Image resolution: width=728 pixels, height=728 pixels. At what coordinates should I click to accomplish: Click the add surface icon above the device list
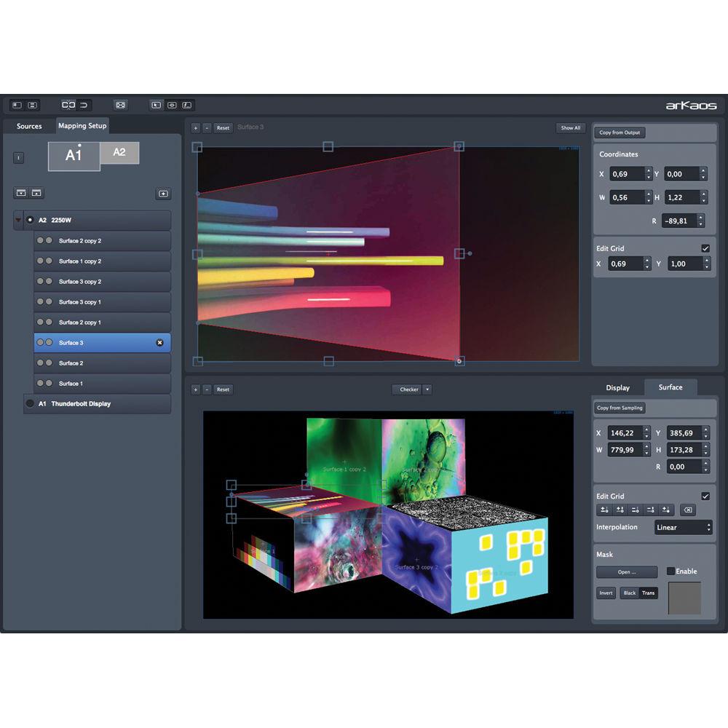click(x=163, y=194)
